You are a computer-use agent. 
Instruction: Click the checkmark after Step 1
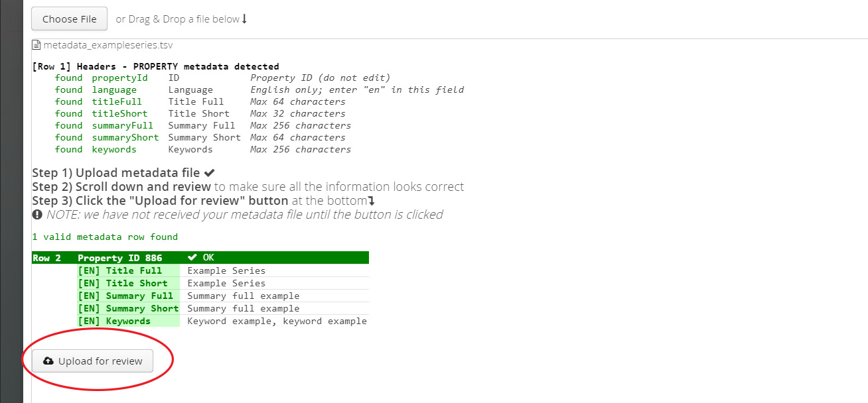(x=210, y=173)
